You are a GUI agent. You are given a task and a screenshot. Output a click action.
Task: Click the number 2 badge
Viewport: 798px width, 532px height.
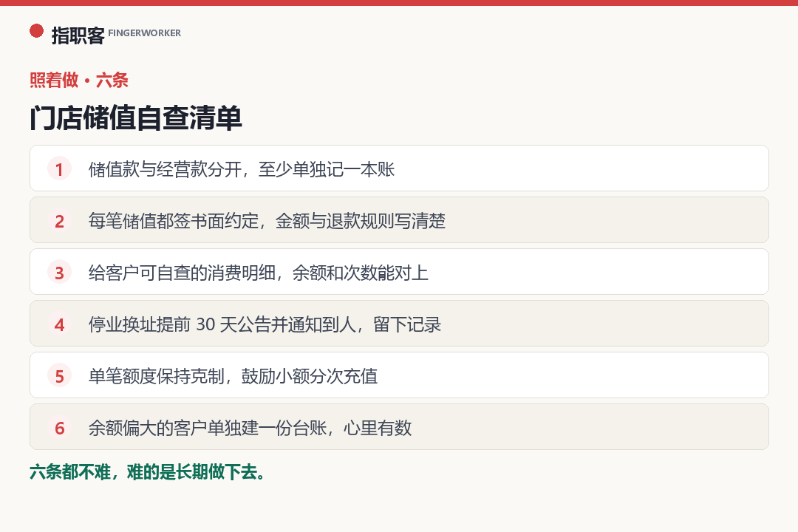[x=60, y=220]
